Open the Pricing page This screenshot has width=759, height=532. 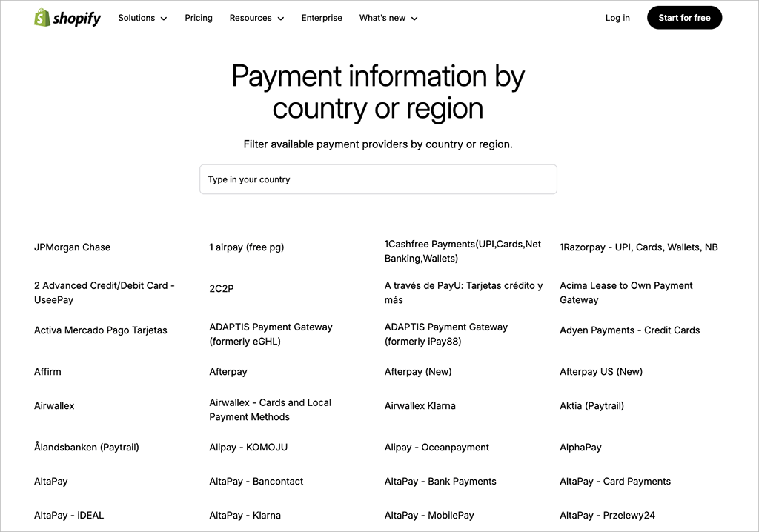(x=199, y=18)
